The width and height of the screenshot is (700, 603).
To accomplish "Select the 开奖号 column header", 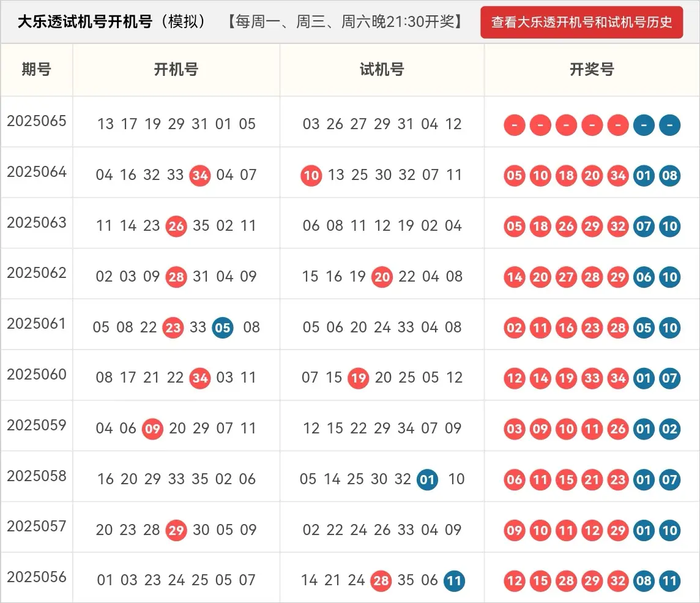I will point(592,70).
